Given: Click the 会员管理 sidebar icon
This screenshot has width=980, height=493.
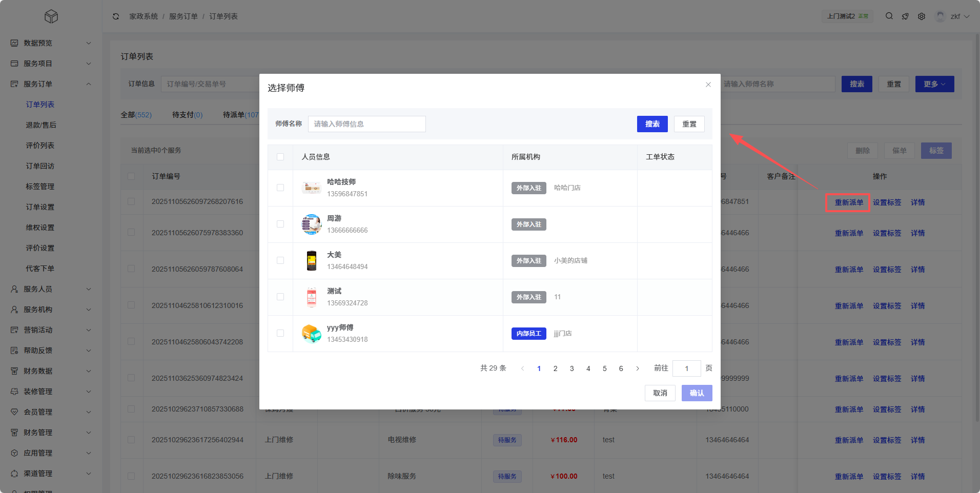Looking at the screenshot, I should click(x=14, y=412).
